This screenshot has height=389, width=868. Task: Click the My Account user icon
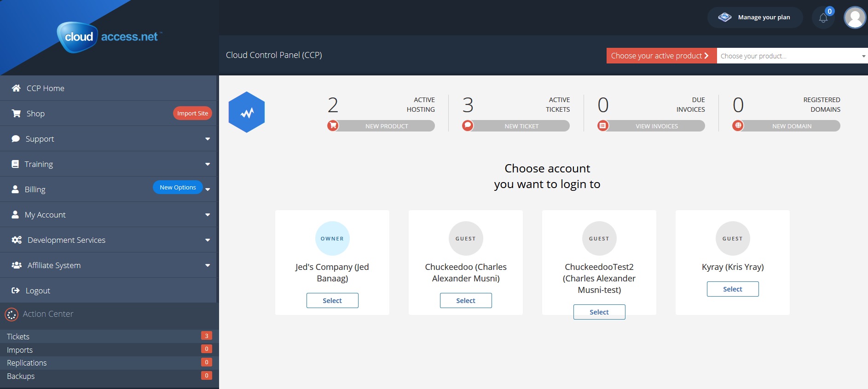15,214
